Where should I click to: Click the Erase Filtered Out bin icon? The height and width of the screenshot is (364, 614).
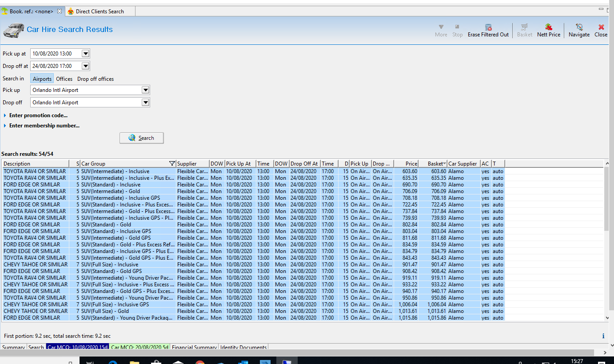coord(488,27)
